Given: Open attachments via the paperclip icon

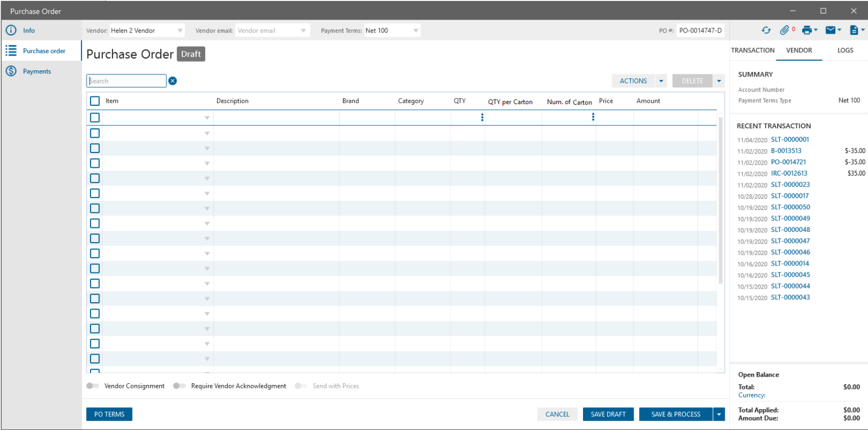Looking at the screenshot, I should coord(785,30).
